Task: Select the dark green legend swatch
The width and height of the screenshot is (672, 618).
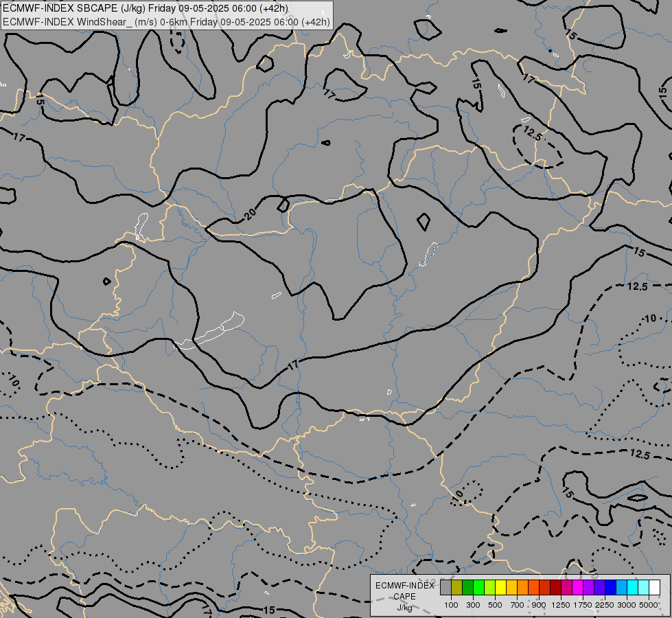Action: pyautogui.click(x=468, y=587)
